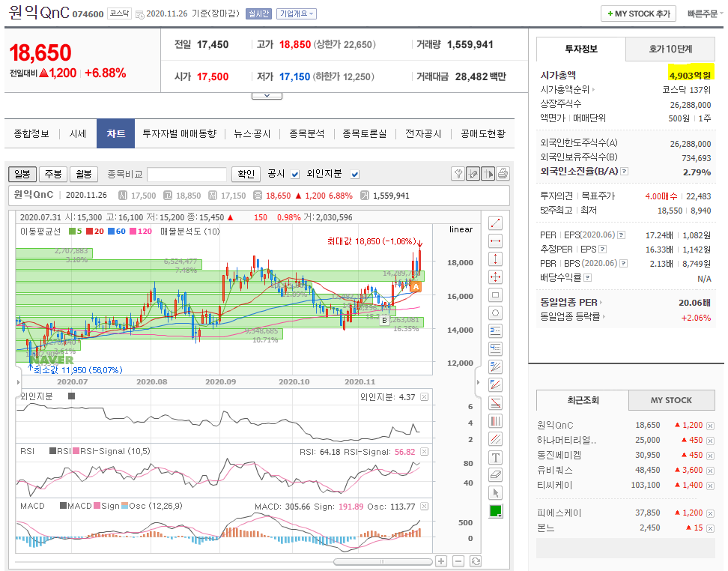Open 빠른주문 quick order link
Viewport: 728px width, 571px height.
[704, 14]
